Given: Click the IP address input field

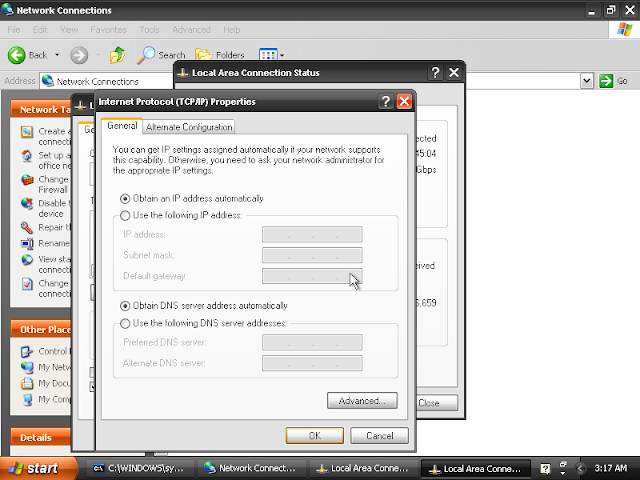Looking at the screenshot, I should (312, 234).
